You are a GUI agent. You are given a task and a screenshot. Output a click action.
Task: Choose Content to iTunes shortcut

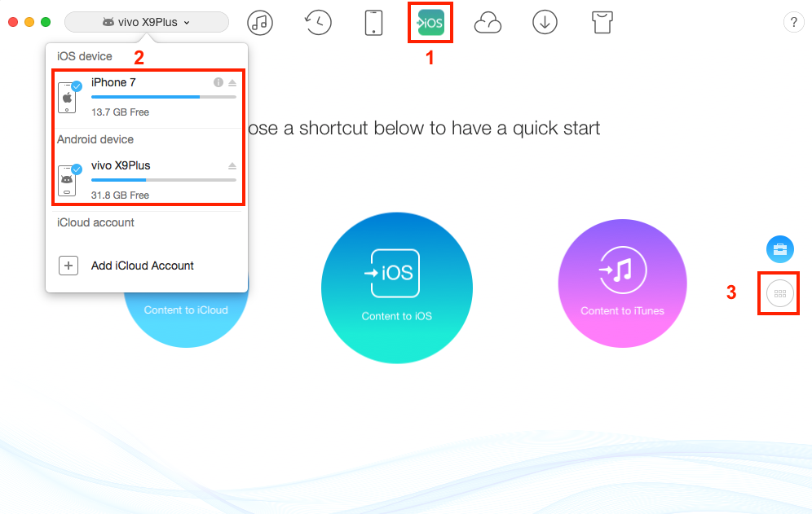click(x=623, y=283)
